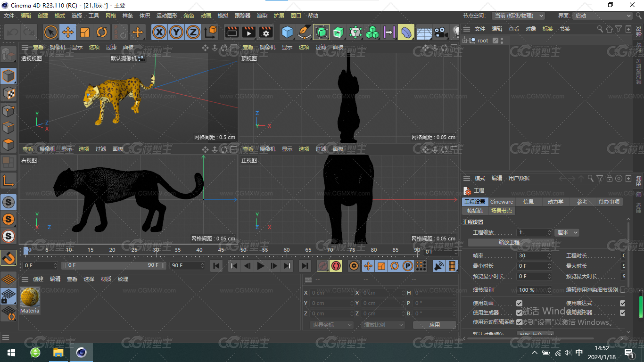
Task: Go to start of animation
Action: coord(216,266)
